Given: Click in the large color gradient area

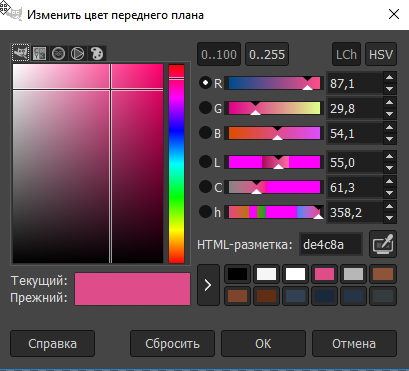Looking at the screenshot, I should point(88,164).
